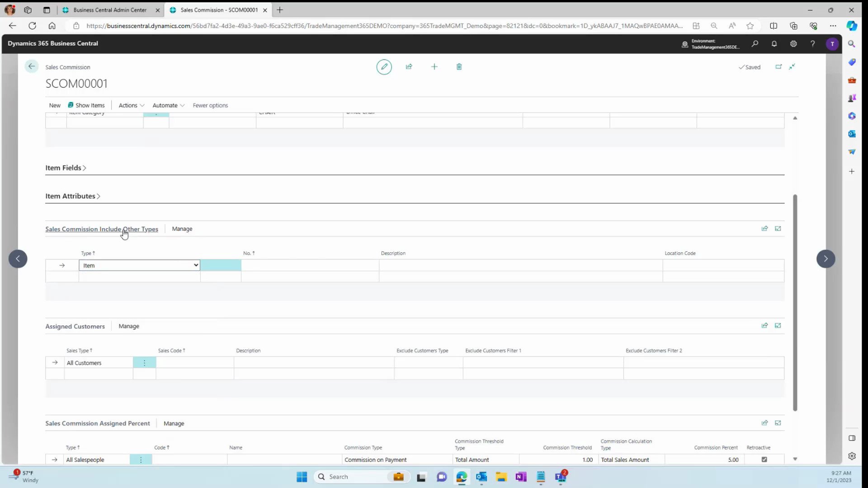Toggle the Retroactive checkbox

[x=764, y=460]
